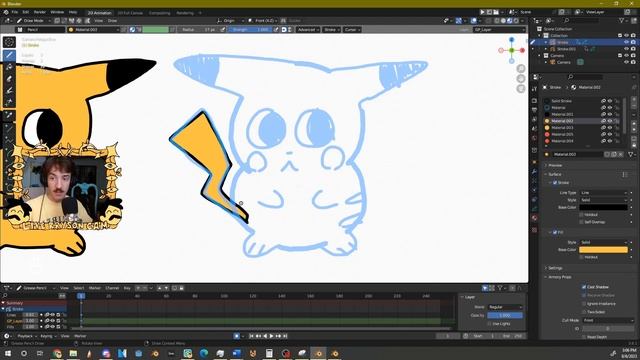Adjust the Strength slider in the header
The image size is (640, 360).
250,29
